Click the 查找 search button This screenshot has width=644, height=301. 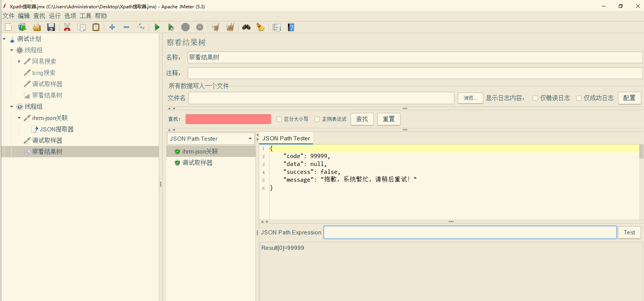coord(362,119)
